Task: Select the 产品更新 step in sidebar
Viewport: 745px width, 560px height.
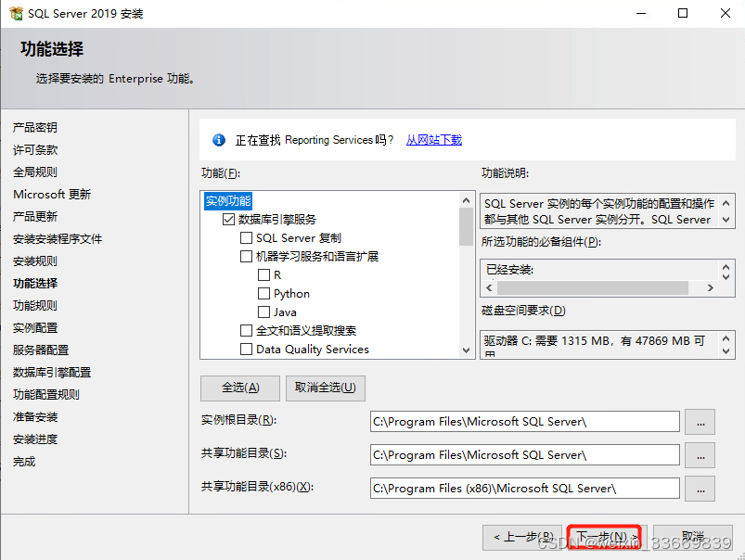Action: coord(35,217)
